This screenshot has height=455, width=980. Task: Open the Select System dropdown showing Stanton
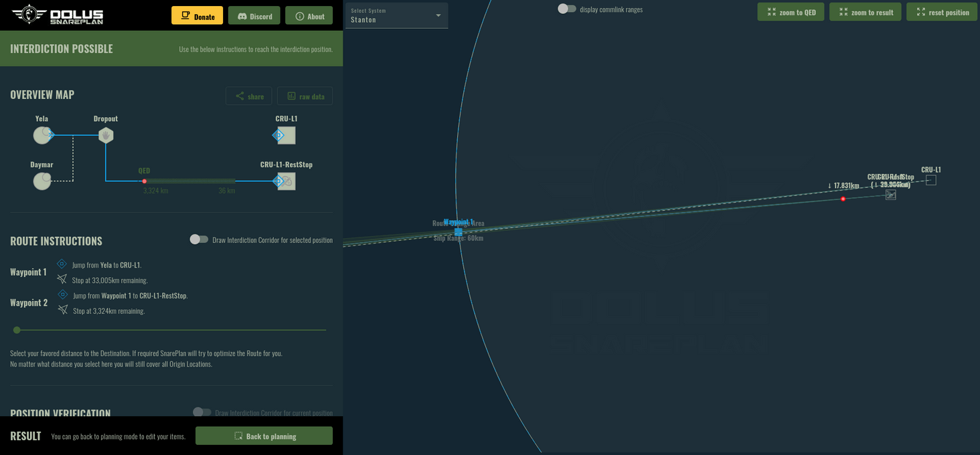(x=396, y=15)
